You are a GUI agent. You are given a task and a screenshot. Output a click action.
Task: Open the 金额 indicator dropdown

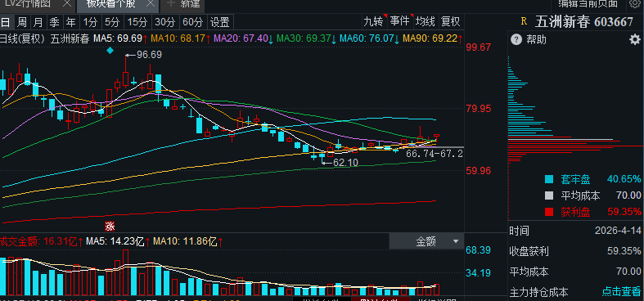(x=426, y=241)
